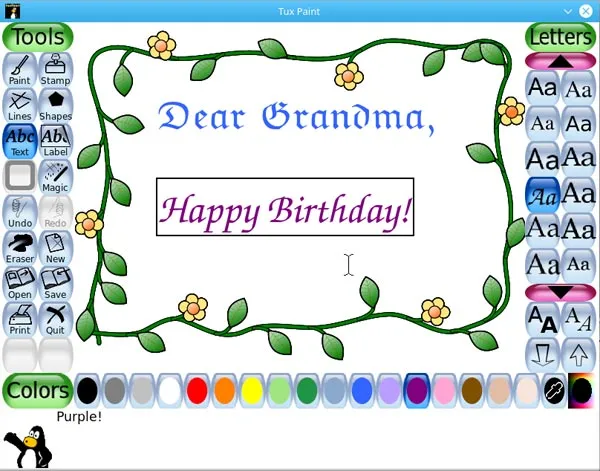This screenshot has height=471, width=600.
Task: Activate the Shapes tool
Action: pos(56,105)
